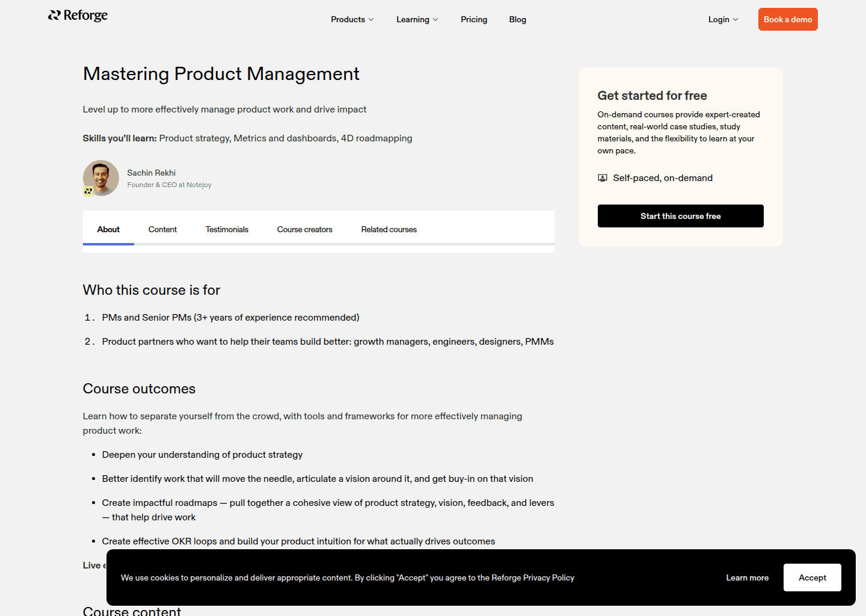Click the Book a demo button
This screenshot has width=866, height=616.
788,19
